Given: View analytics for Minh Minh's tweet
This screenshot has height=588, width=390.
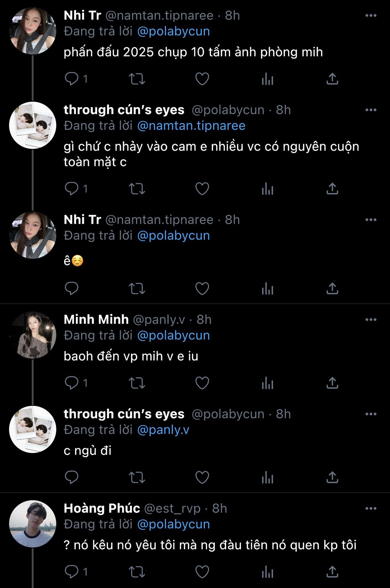Looking at the screenshot, I should point(267,383).
